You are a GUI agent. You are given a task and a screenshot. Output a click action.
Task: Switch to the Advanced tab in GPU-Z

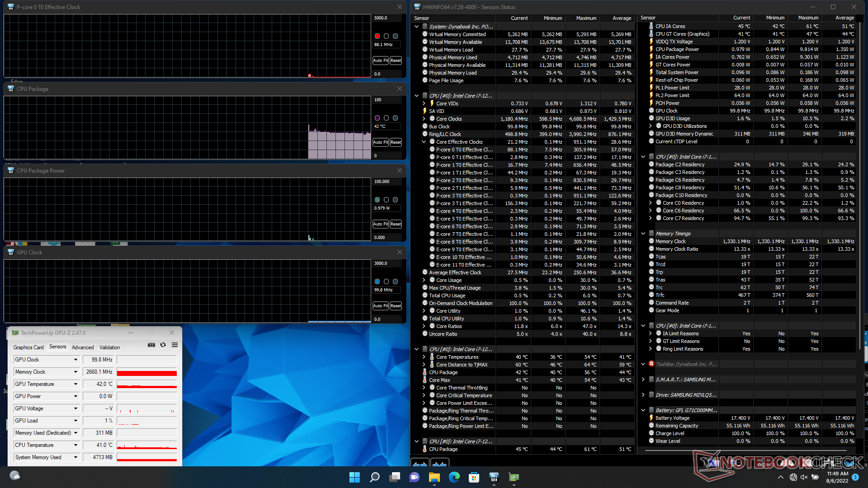[83, 347]
